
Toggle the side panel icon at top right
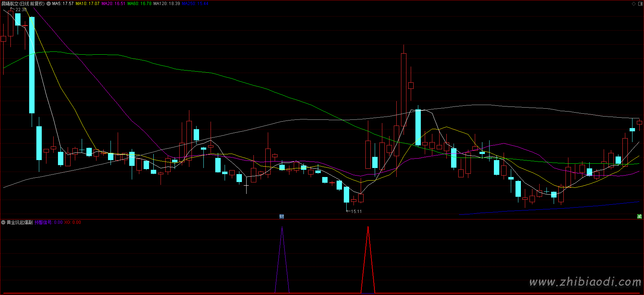pyautogui.click(x=640, y=4)
